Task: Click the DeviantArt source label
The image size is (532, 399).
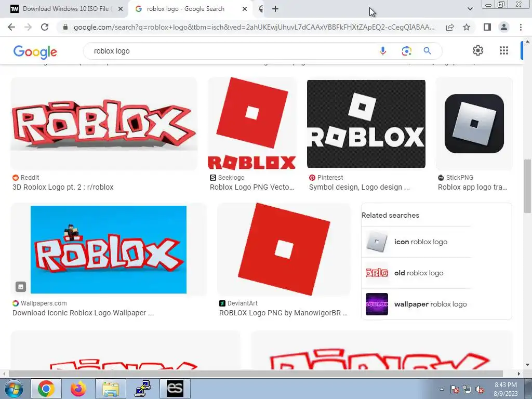Action: [238, 303]
